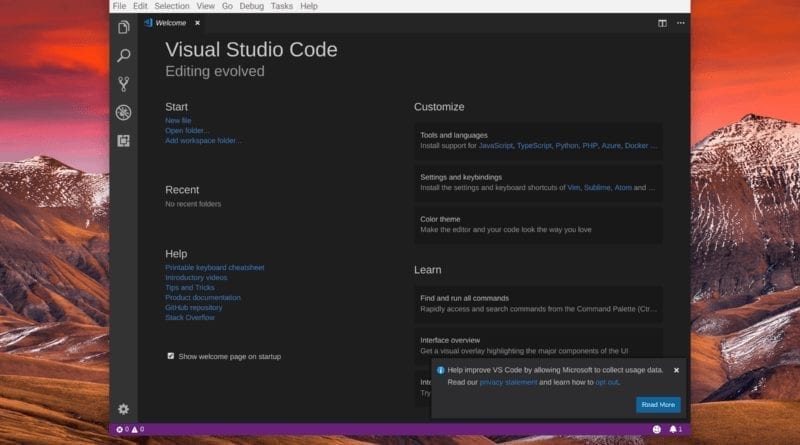Click the feedback smiley in status bar
The width and height of the screenshot is (800, 445).
[657, 429]
